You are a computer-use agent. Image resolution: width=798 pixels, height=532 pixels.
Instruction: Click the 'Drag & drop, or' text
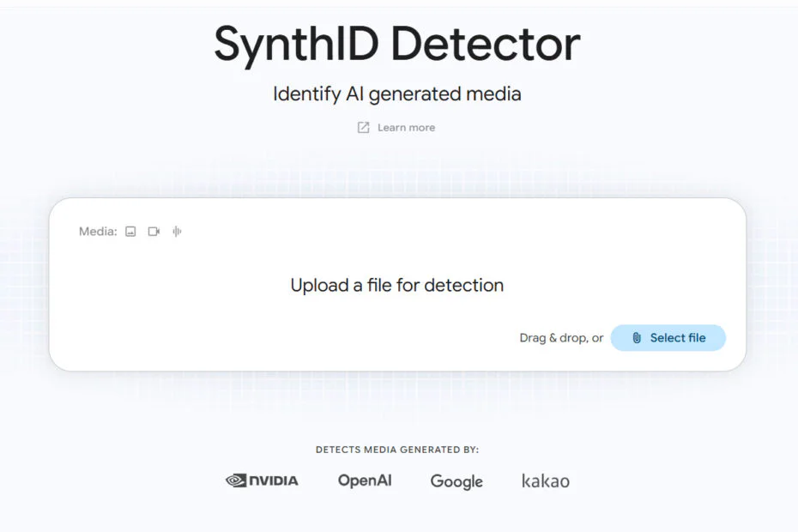click(x=561, y=338)
